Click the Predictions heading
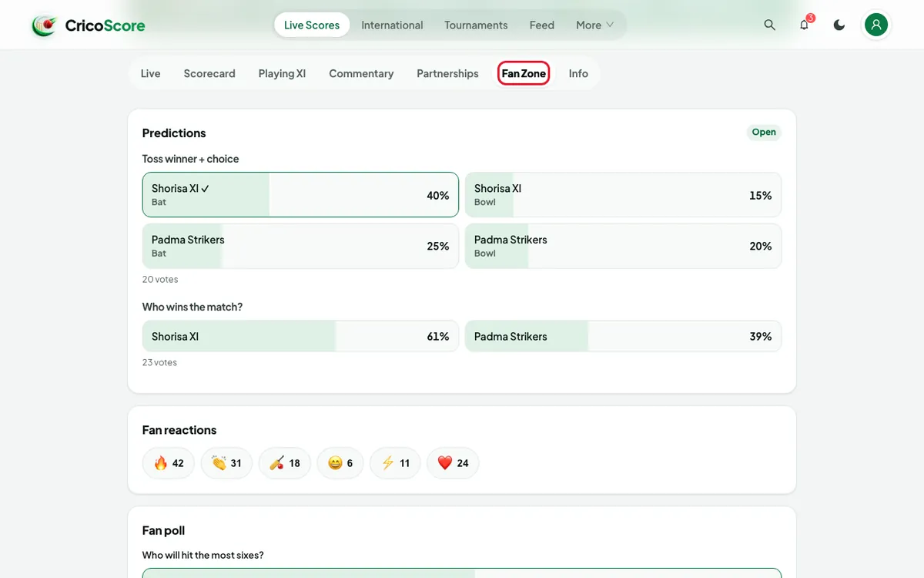The height and width of the screenshot is (578, 924). tap(174, 133)
